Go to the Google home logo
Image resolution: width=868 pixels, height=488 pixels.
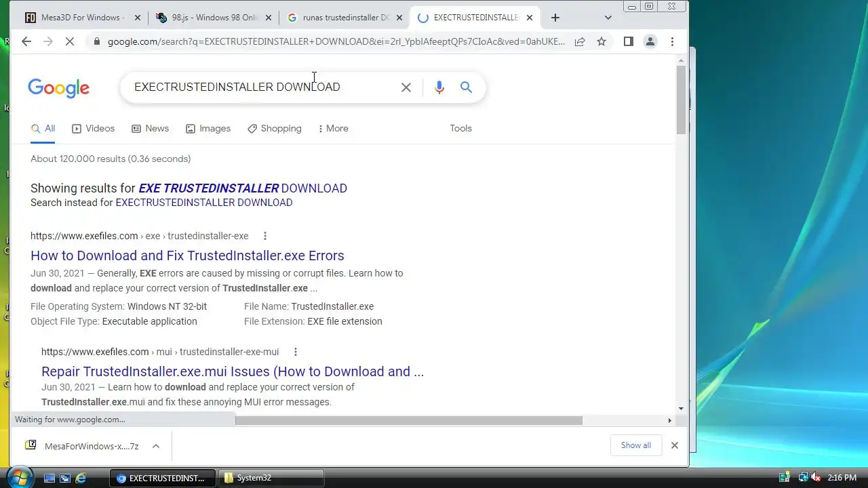point(58,88)
